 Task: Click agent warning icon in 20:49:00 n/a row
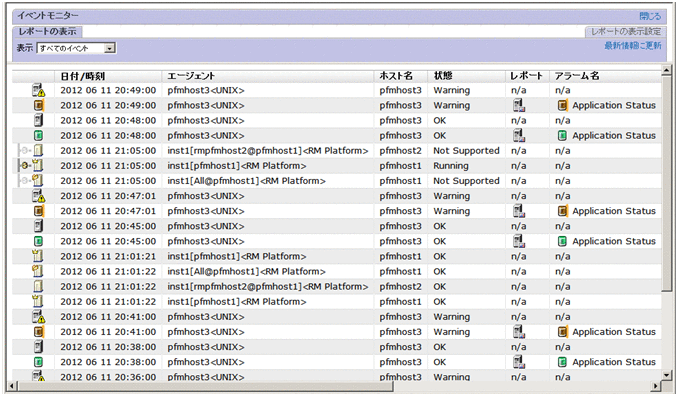[x=39, y=90]
